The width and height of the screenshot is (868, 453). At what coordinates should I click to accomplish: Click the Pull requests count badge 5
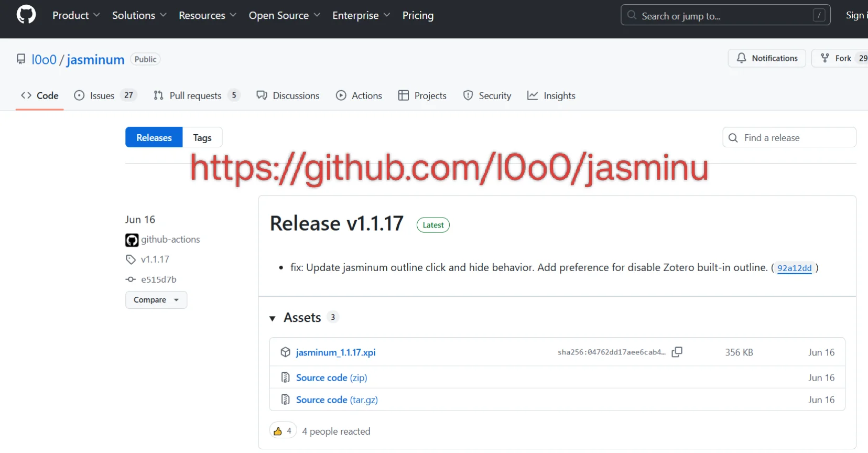[x=234, y=95]
